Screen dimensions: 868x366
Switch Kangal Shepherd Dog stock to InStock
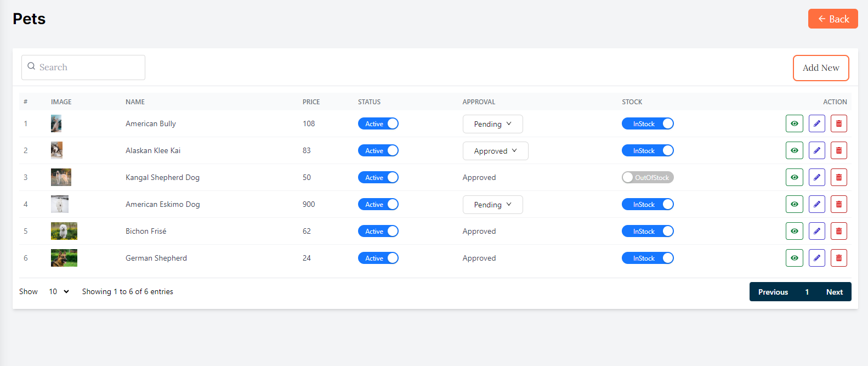tap(647, 177)
